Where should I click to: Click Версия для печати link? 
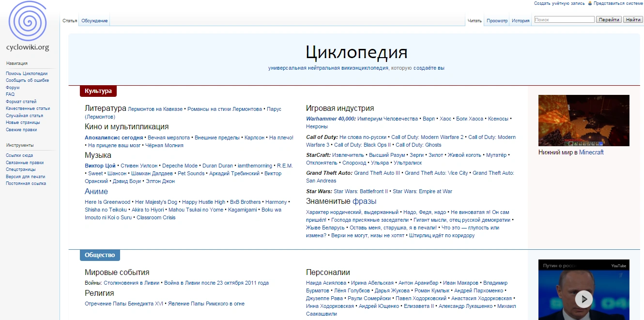click(25, 177)
